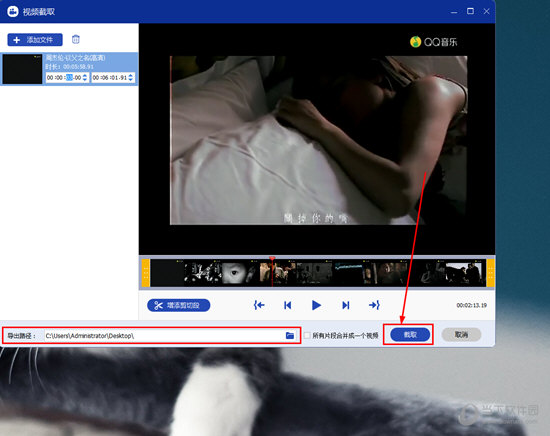Open the export folder browse icon

click(x=290, y=336)
